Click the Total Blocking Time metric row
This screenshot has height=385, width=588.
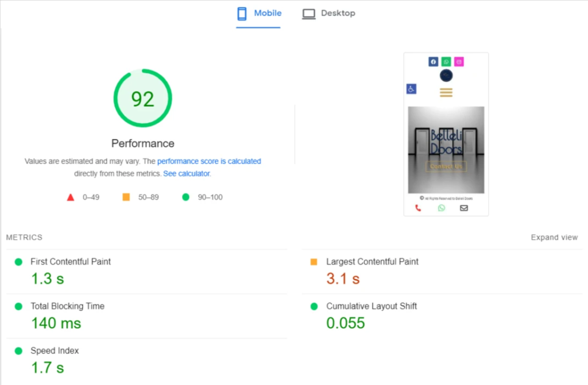[67, 306]
